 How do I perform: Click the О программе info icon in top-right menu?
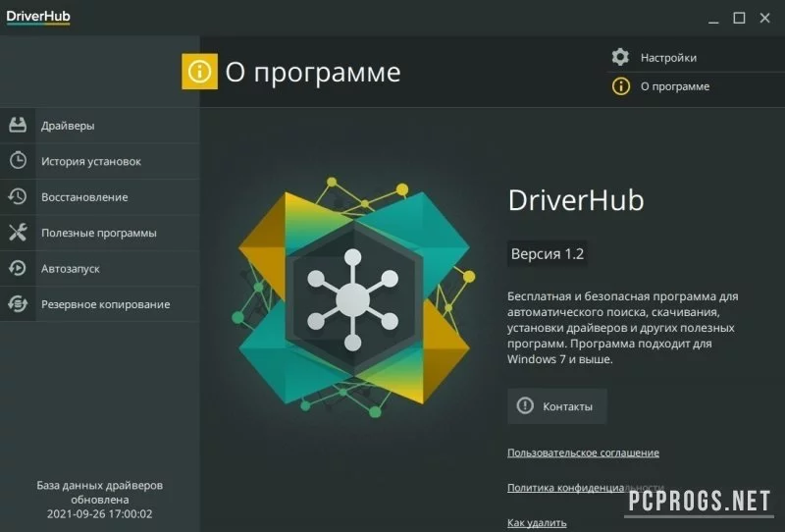(x=621, y=86)
